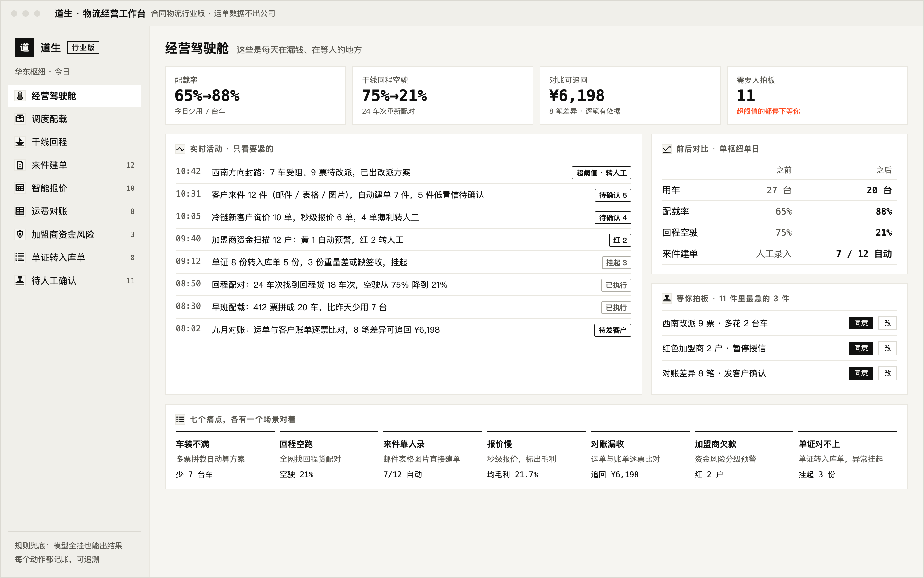Open 调度配载 in the sidebar
924x578 pixels.
(75, 118)
